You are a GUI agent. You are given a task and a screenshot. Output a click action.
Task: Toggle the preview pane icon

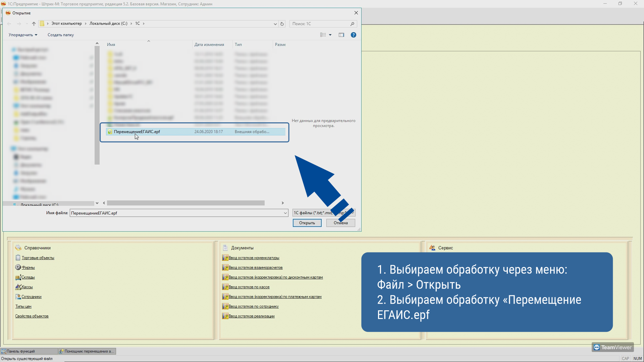click(x=341, y=35)
